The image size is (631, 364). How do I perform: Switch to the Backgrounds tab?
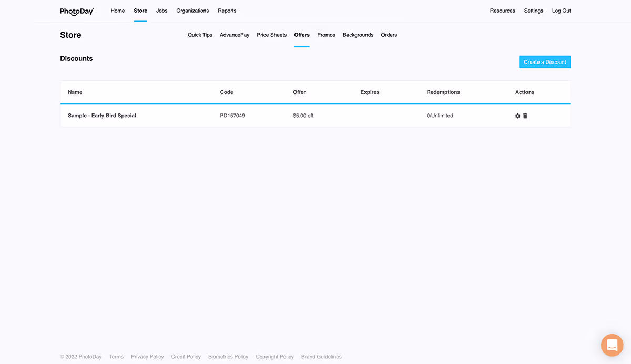pos(358,35)
